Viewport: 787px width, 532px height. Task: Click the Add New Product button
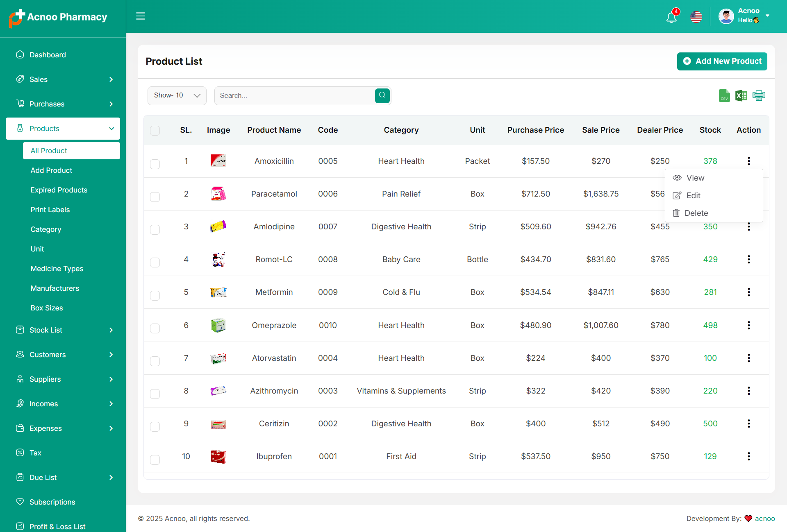722,61
